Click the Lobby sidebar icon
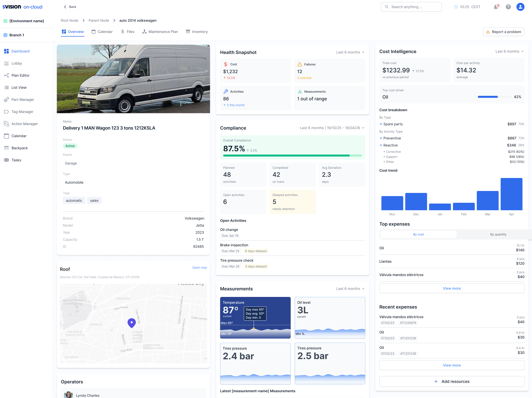532x398 pixels. [6, 63]
